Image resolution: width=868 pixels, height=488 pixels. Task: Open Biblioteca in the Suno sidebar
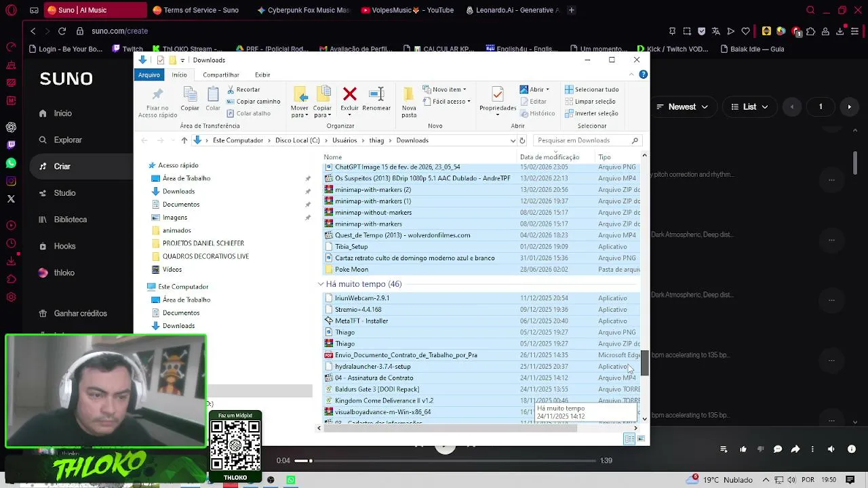(71, 220)
